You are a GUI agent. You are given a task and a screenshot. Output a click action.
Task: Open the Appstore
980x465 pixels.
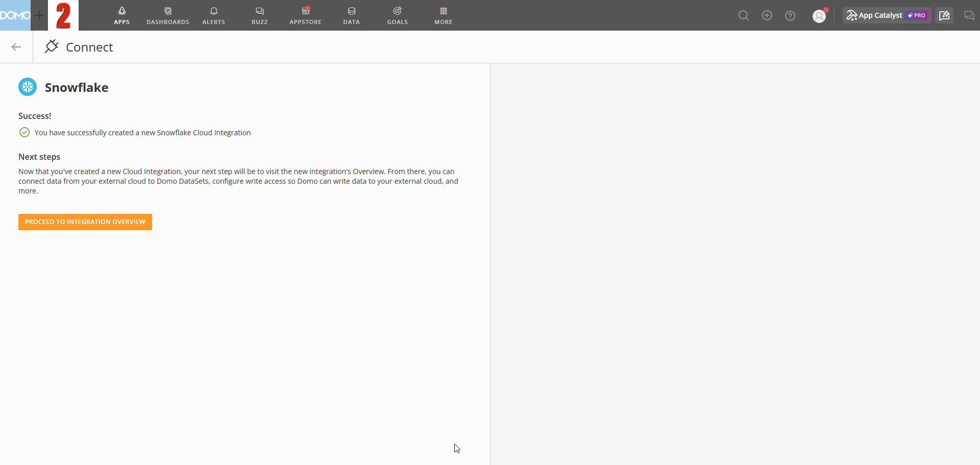[306, 15]
